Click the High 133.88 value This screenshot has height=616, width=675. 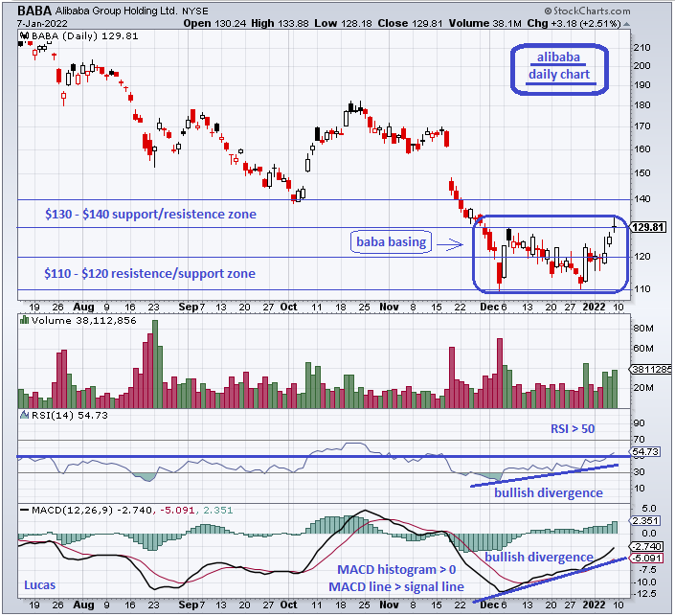click(x=280, y=23)
